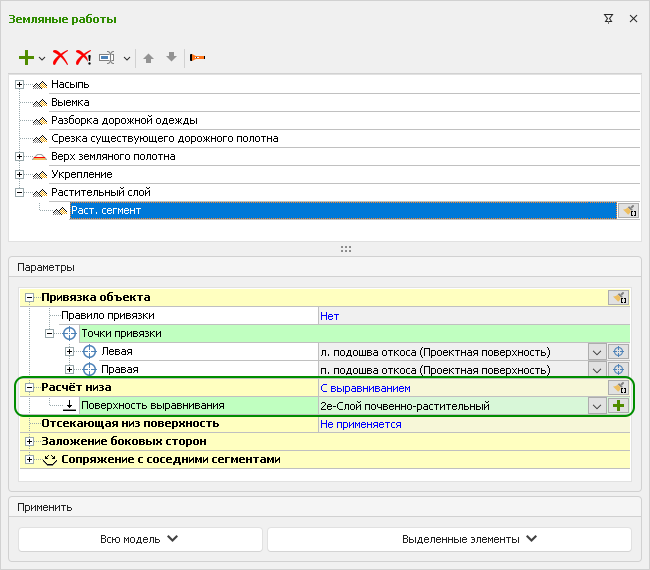Pin the Земляные работы panel
This screenshot has height=570, width=650.
608,19
